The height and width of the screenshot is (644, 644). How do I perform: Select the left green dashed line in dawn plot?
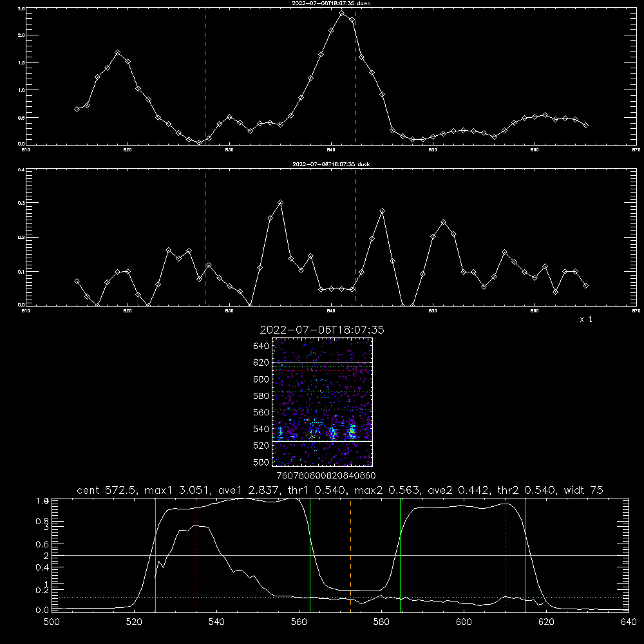205,77
